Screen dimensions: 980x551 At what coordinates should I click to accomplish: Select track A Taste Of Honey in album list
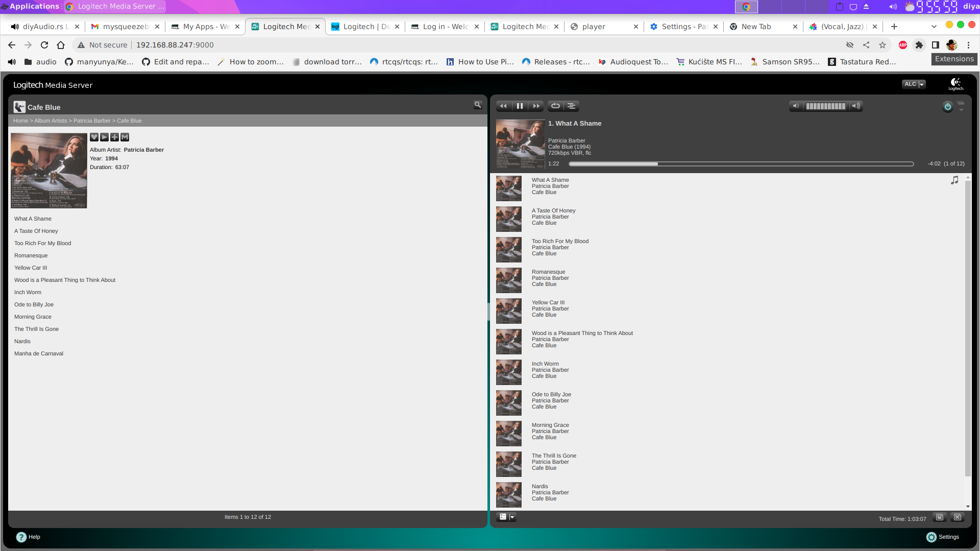(x=36, y=231)
